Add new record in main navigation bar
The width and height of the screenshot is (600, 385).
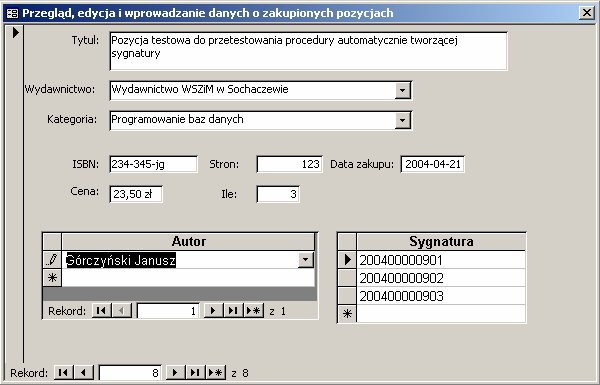(x=215, y=372)
